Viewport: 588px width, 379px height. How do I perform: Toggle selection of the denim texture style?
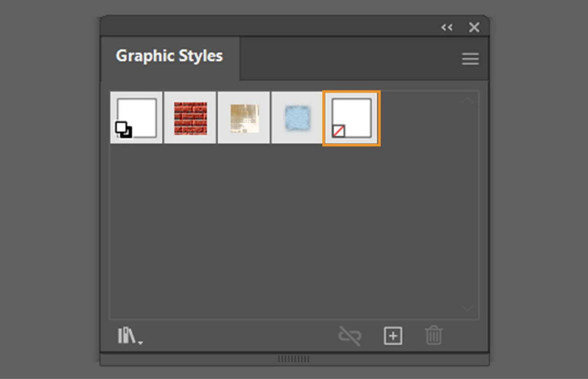pos(297,117)
